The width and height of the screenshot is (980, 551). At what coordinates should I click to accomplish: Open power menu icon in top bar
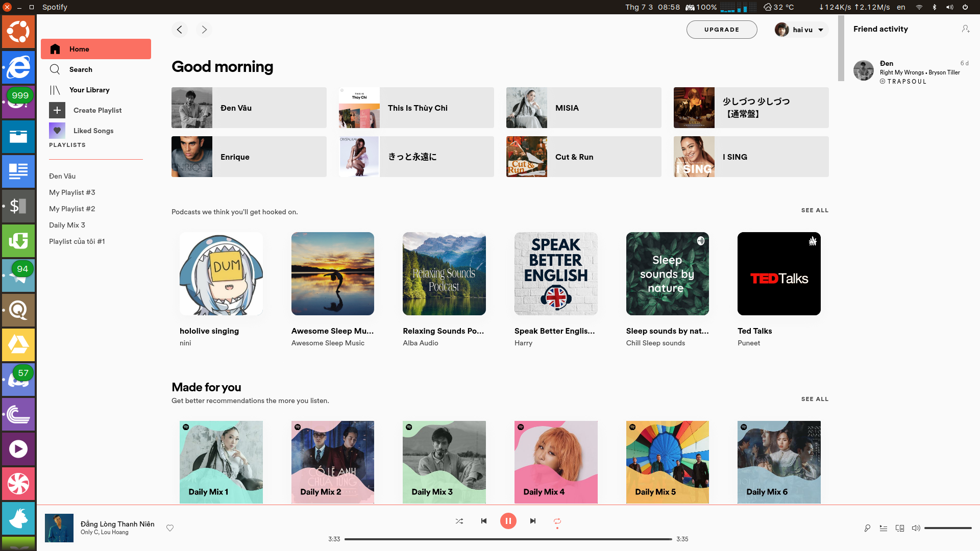(965, 7)
